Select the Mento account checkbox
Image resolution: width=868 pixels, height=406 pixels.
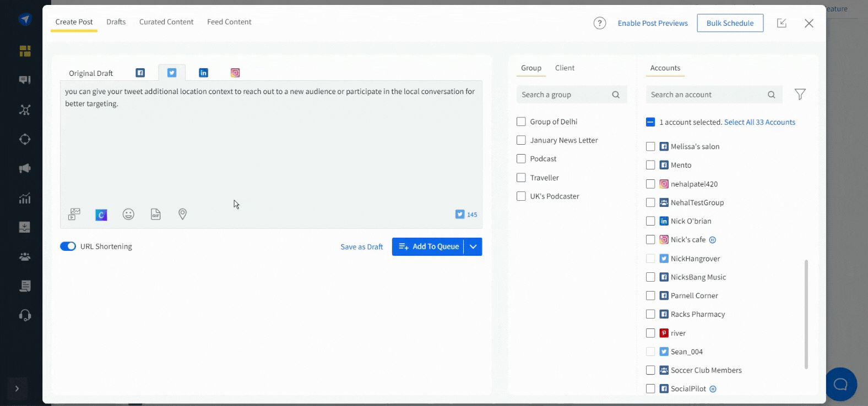(x=650, y=165)
